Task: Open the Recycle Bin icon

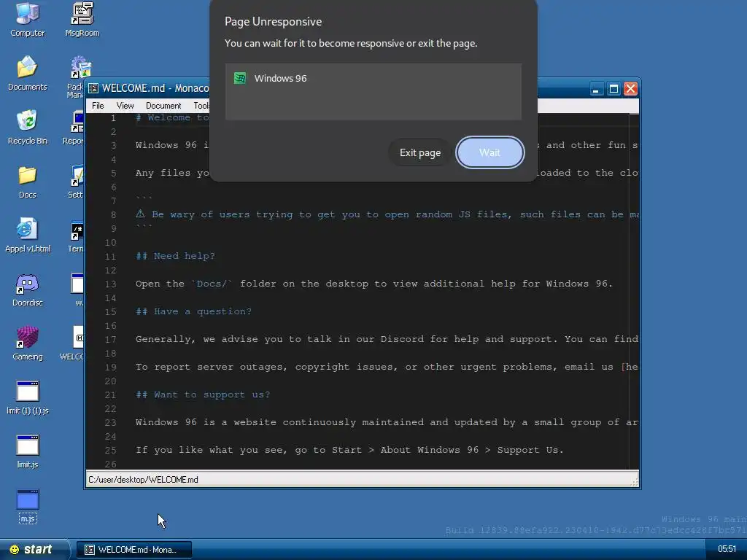Action: pyautogui.click(x=27, y=127)
